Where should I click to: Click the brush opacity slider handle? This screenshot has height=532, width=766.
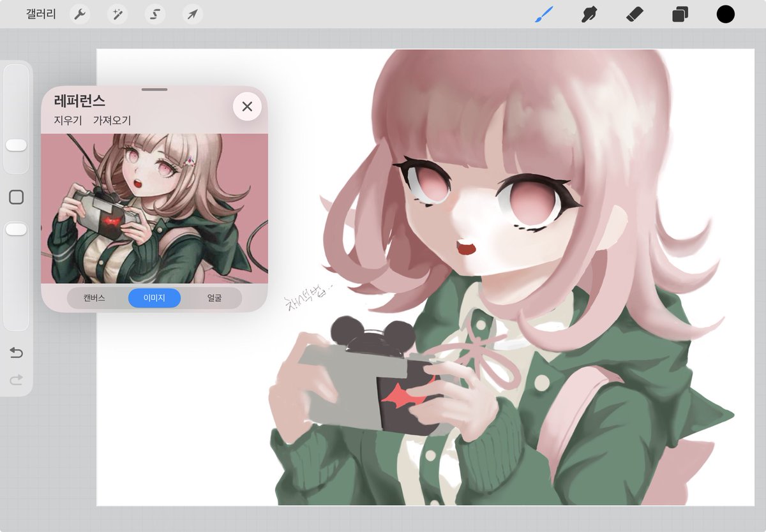pos(17,229)
